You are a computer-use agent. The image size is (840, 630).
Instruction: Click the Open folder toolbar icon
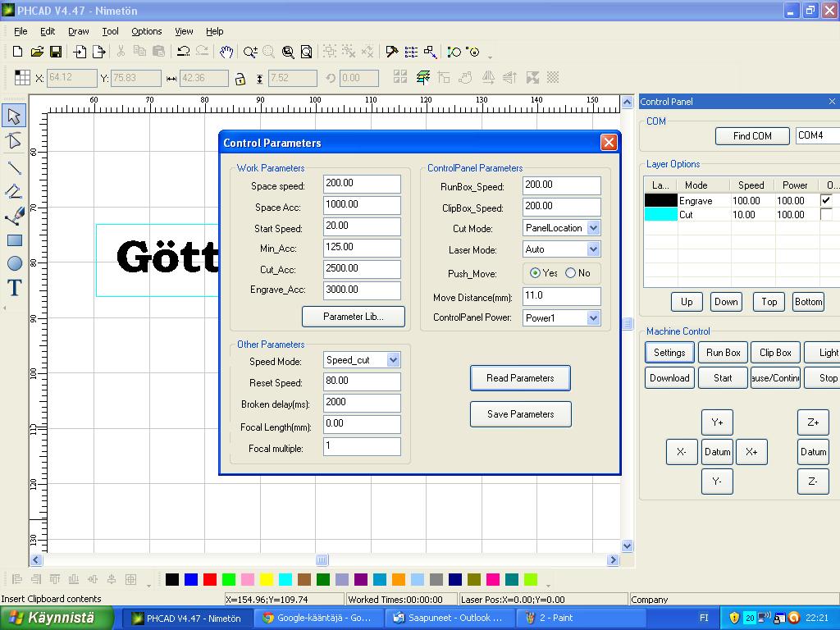[37, 52]
